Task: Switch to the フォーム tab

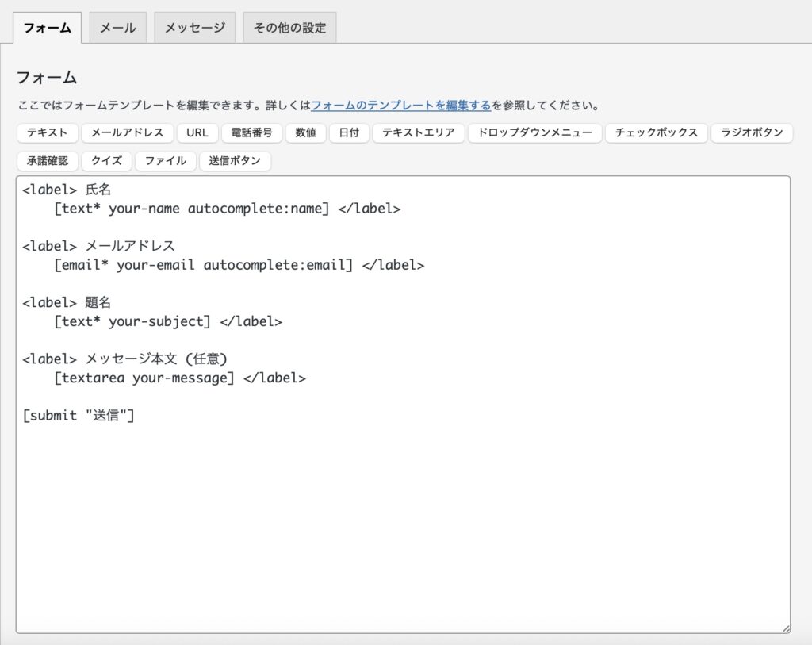Action: pyautogui.click(x=48, y=28)
